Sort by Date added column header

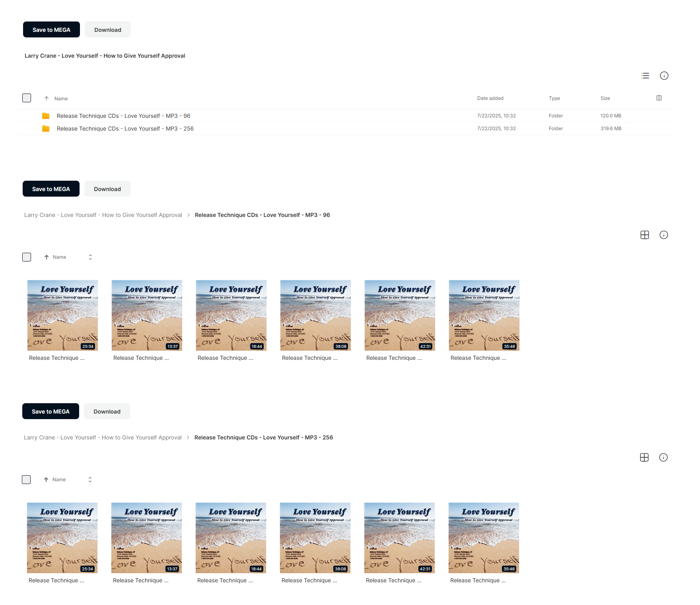coord(490,98)
